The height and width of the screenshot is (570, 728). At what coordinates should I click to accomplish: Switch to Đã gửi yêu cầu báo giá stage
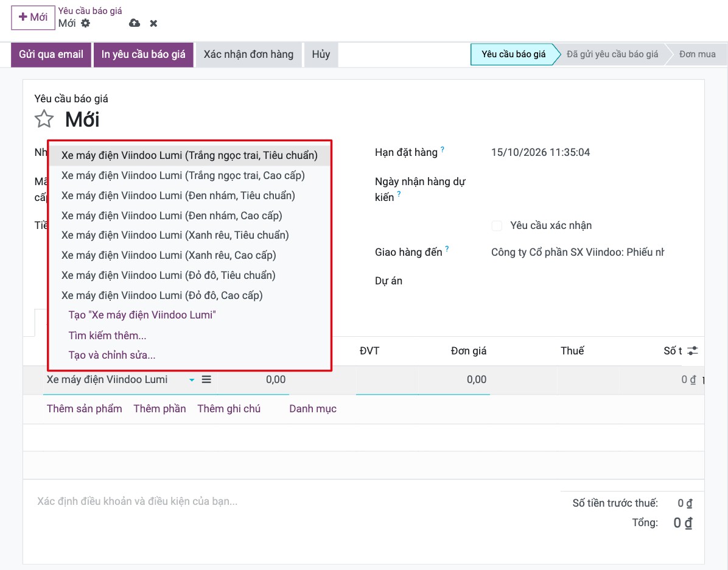pos(612,54)
